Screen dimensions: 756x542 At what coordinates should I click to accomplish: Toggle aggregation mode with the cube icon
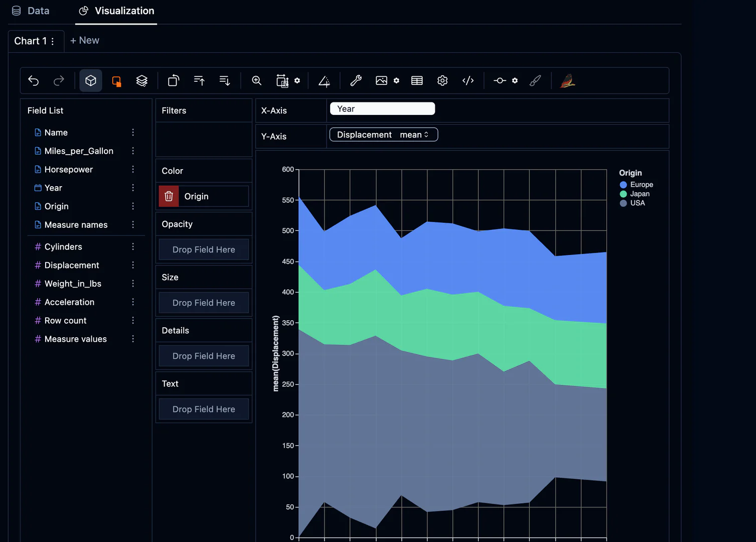click(91, 80)
